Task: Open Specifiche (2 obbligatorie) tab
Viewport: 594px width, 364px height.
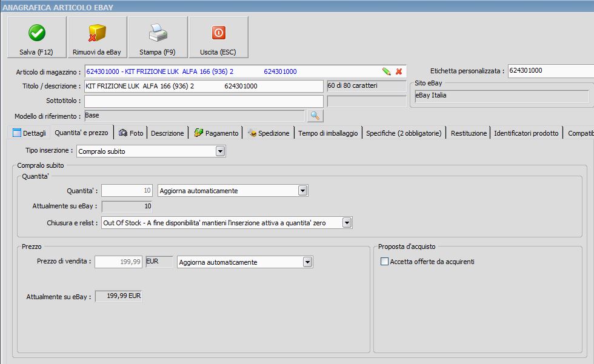Action: (x=404, y=133)
